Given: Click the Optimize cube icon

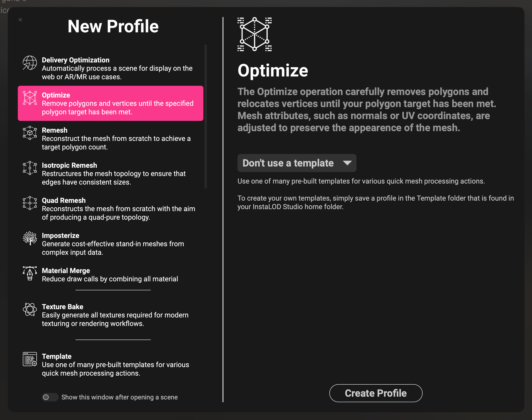Looking at the screenshot, I should (x=30, y=99).
